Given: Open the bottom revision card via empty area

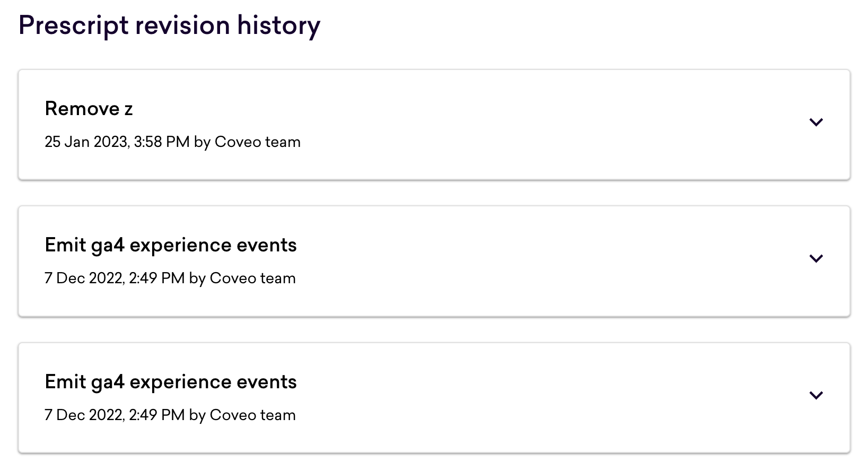Looking at the screenshot, I should click(530, 398).
